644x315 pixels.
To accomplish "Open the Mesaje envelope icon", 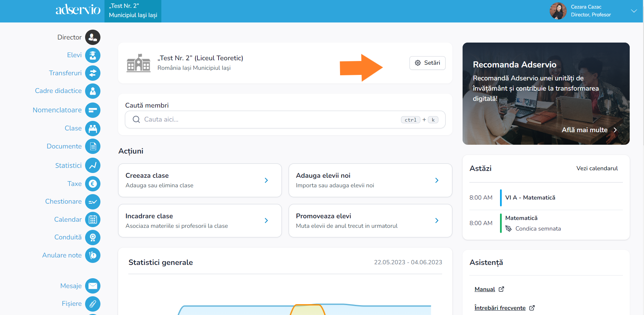I will (x=93, y=286).
